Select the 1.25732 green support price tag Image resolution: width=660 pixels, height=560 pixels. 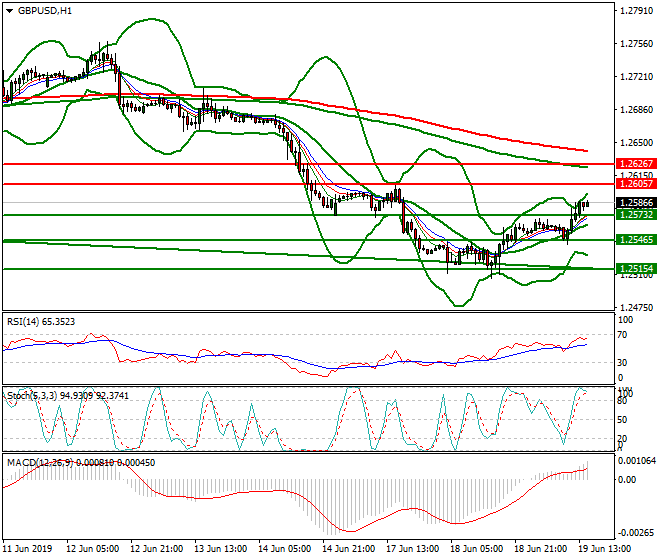click(x=636, y=215)
